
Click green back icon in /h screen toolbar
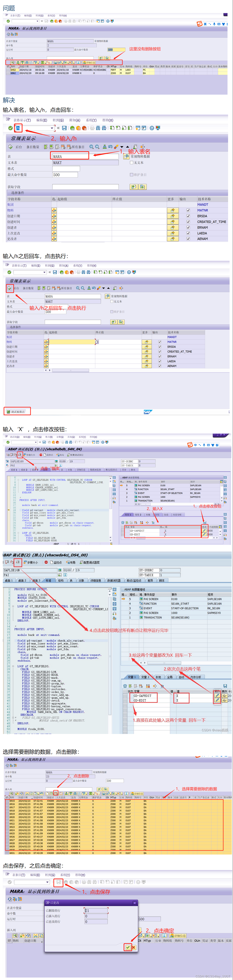click(x=72, y=128)
